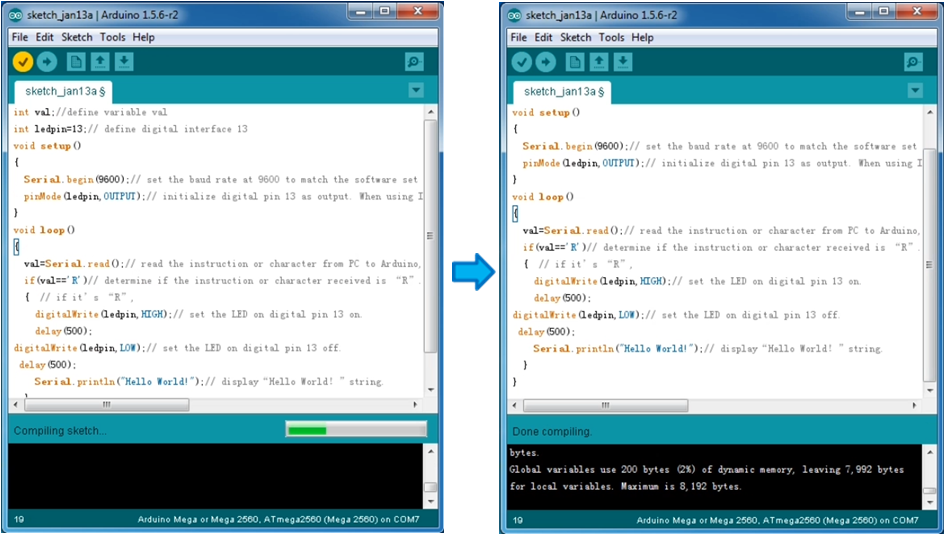Click compiling progress bar in left window
This screenshot has height=534, width=945.
[356, 430]
